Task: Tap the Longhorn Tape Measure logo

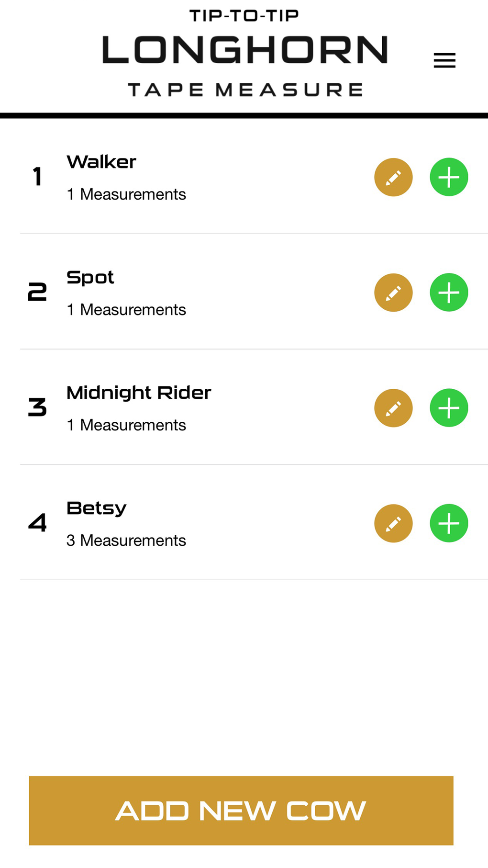Action: point(244,53)
